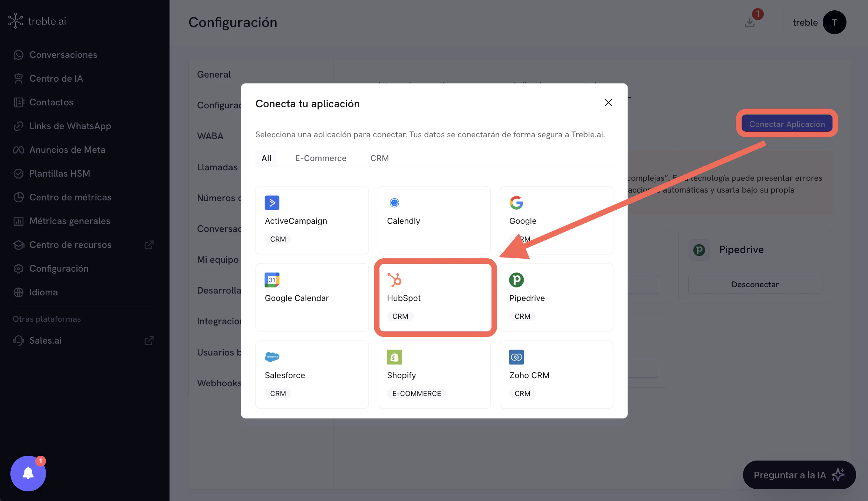Select the HubSpot CRM integration card
Viewport: 868px width, 501px height.
tap(434, 298)
